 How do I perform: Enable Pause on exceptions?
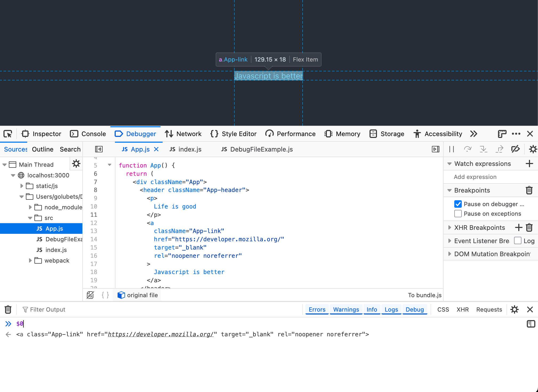pos(458,214)
